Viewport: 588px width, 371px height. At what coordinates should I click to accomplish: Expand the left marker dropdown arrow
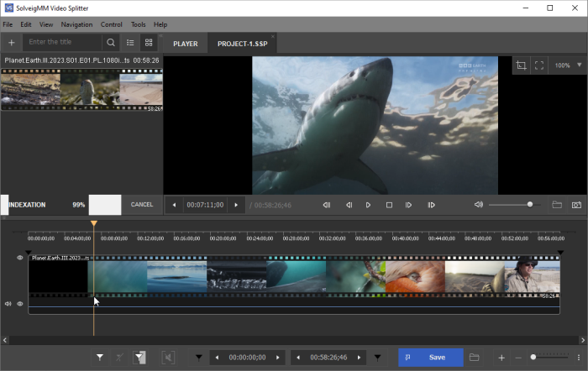[199, 358]
